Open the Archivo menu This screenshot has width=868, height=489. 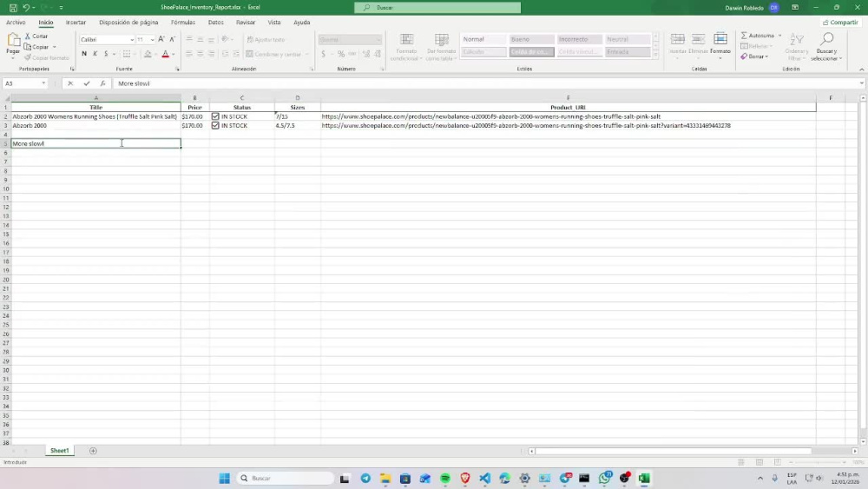(x=16, y=23)
